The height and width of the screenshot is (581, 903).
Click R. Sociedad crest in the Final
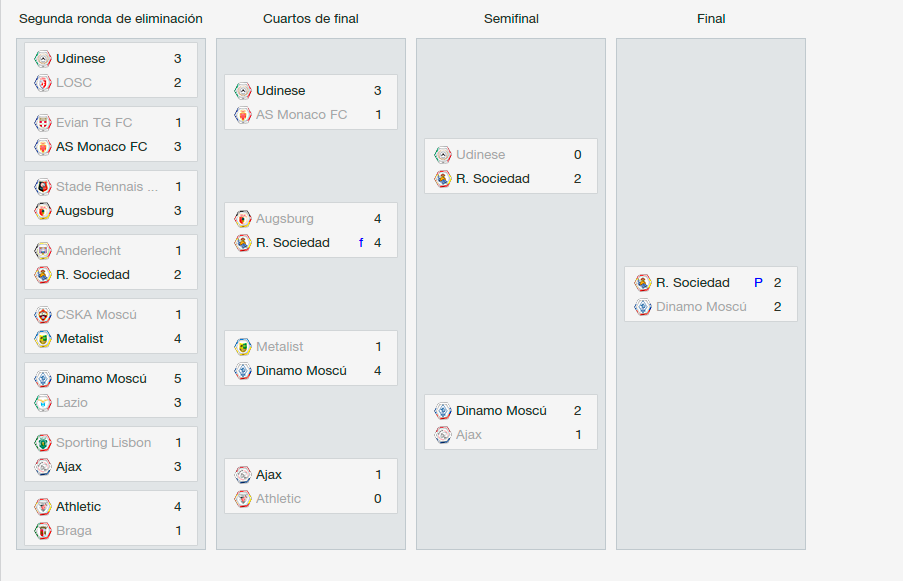pyautogui.click(x=643, y=283)
